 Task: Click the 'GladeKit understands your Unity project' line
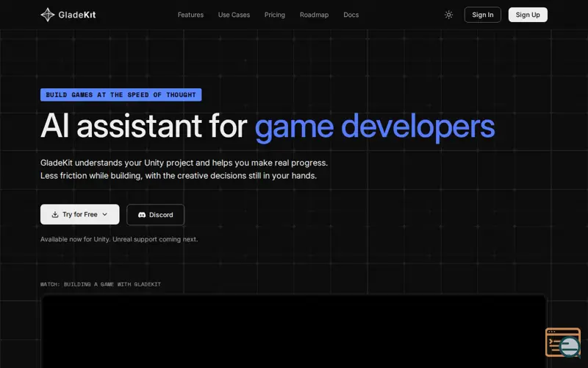[x=184, y=163]
